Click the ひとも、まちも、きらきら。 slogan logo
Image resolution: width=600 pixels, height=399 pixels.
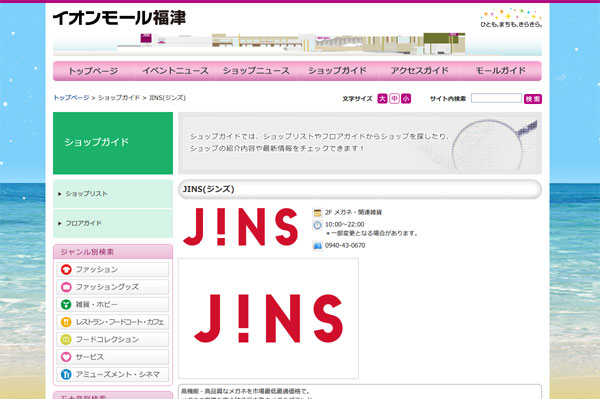511,18
